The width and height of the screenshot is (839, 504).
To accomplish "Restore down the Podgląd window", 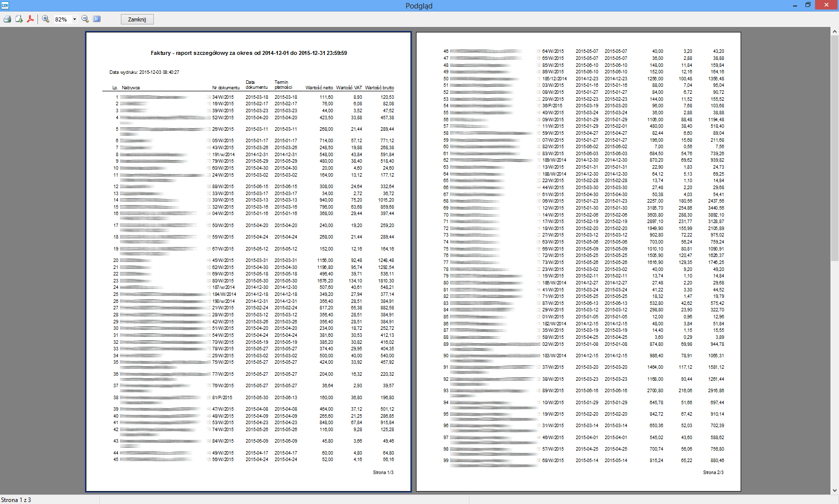I will point(808,5).
